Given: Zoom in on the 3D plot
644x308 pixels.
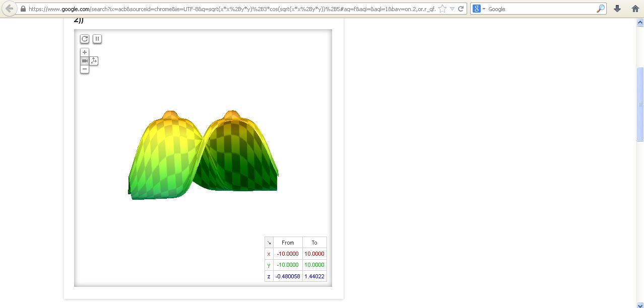Looking at the screenshot, I should tap(85, 52).
